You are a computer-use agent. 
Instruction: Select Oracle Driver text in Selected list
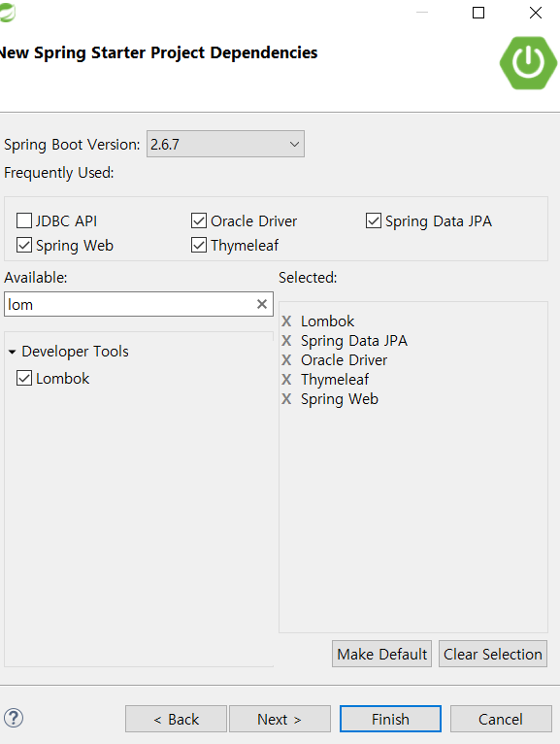click(344, 360)
